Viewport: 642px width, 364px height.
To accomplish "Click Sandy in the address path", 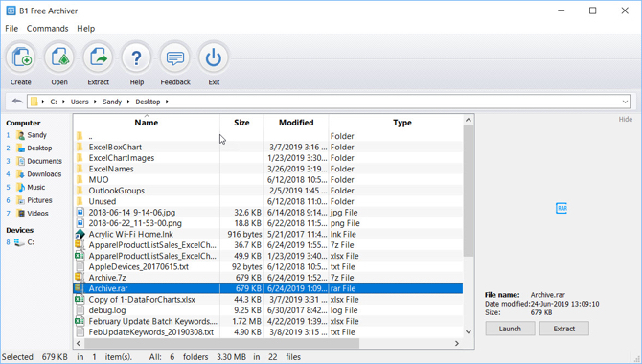I will (112, 102).
